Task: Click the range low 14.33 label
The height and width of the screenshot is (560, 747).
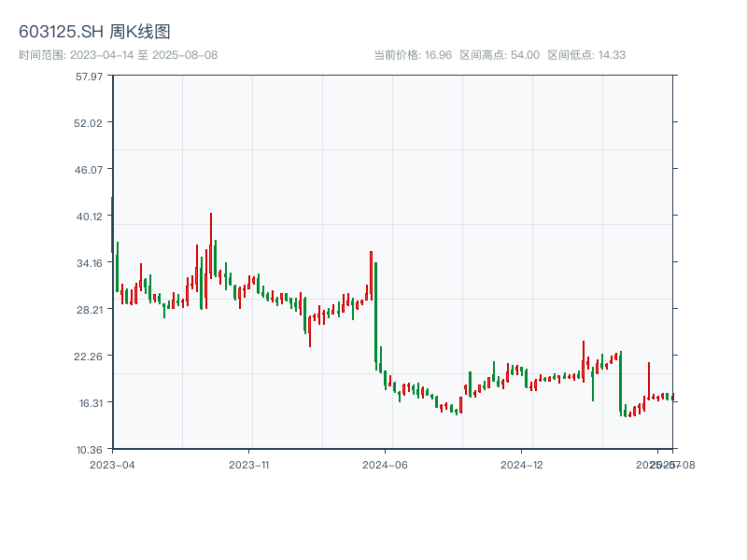Action: pos(586,55)
